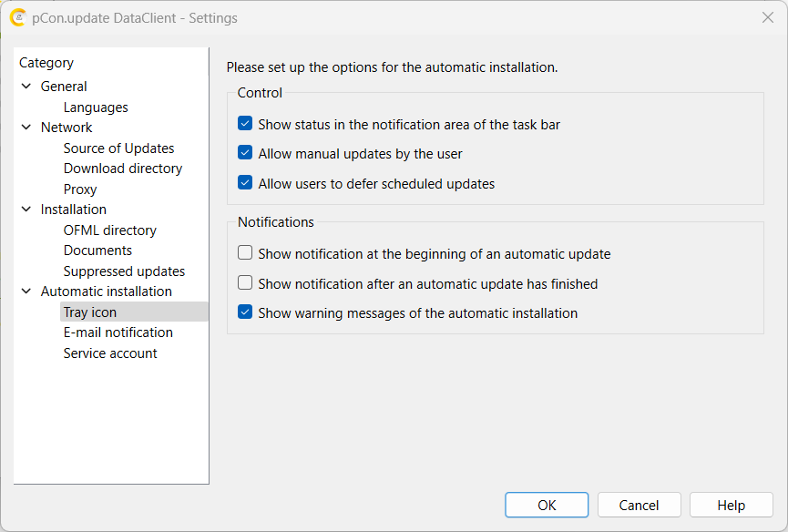The width and height of the screenshot is (788, 532).
Task: Confirm settings with the OK button
Action: point(547,505)
